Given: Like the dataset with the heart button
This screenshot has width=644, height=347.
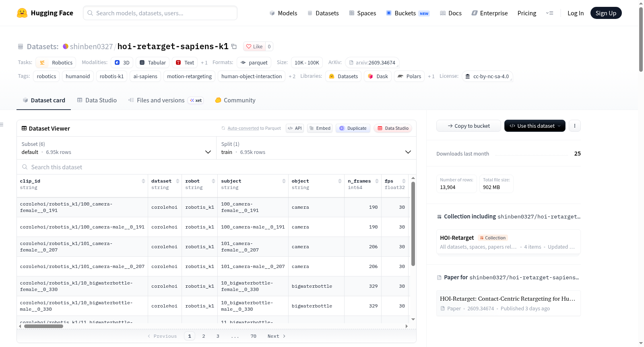Looking at the screenshot, I should [x=254, y=46].
